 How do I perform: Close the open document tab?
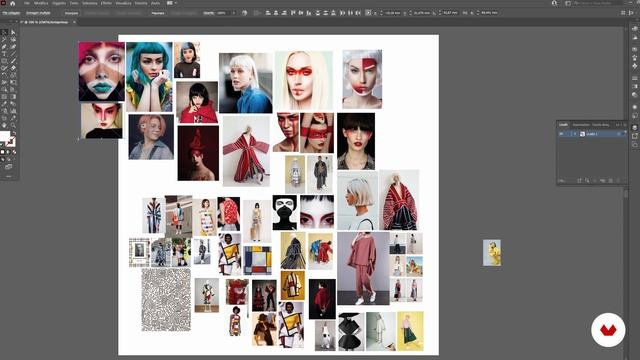(74, 22)
